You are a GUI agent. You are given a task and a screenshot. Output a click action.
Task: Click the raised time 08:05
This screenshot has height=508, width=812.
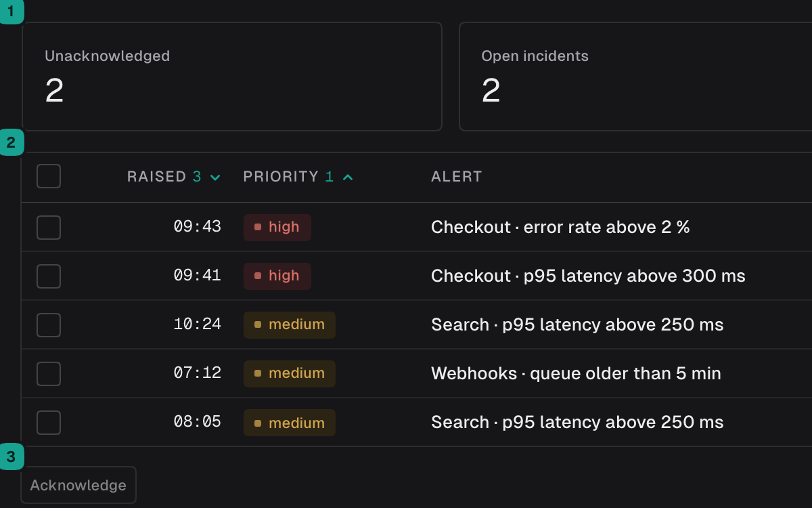coord(198,422)
